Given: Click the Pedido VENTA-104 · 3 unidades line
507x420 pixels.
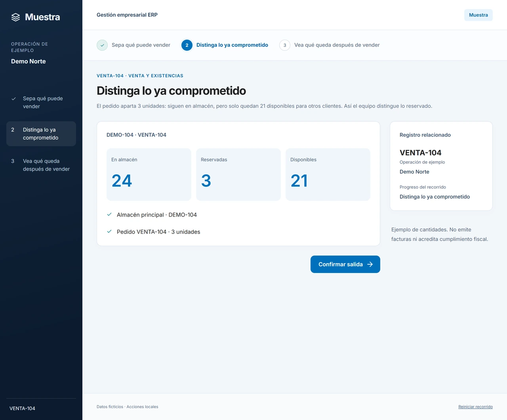Looking at the screenshot, I should (x=158, y=232).
